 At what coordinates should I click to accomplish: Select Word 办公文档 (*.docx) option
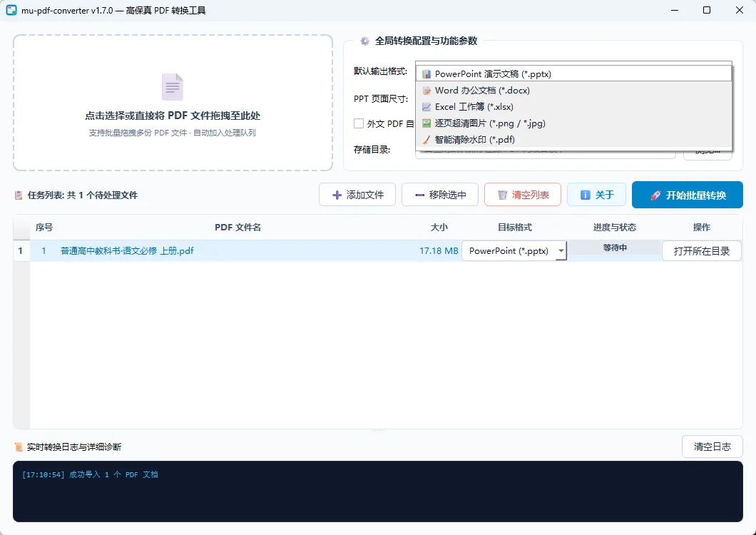tap(573, 90)
